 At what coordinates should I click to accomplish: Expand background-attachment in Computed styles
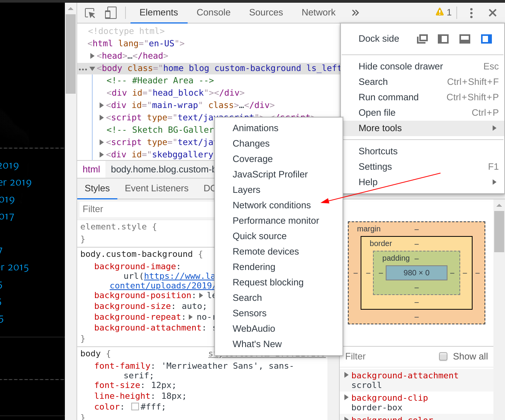[346, 375]
